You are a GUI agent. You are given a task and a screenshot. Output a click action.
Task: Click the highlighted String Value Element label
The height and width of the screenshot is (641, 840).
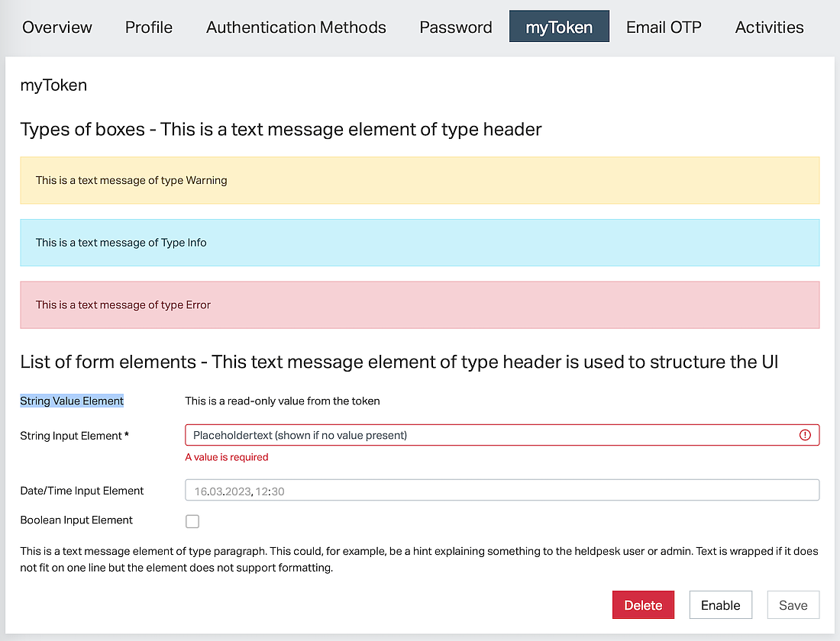tap(72, 401)
